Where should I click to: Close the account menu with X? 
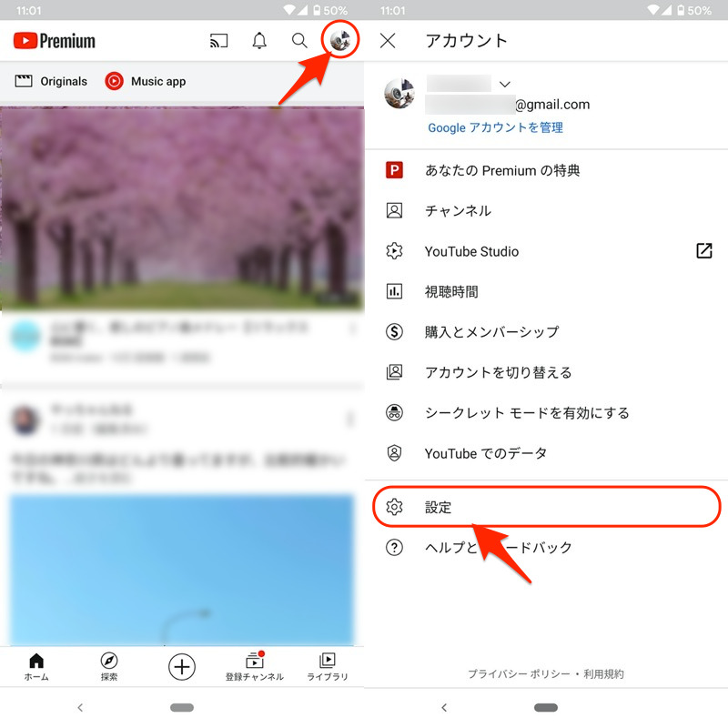click(x=388, y=41)
